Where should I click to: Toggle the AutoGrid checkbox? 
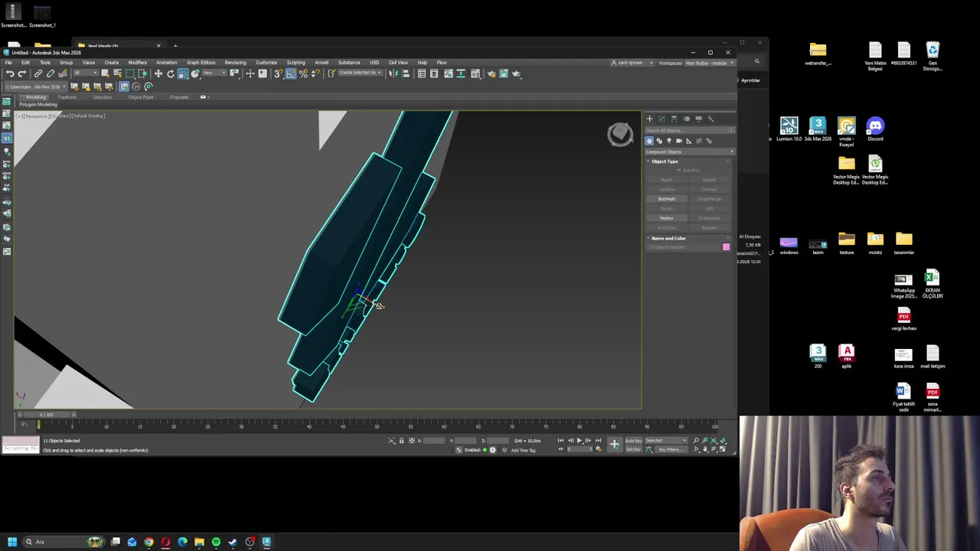678,170
